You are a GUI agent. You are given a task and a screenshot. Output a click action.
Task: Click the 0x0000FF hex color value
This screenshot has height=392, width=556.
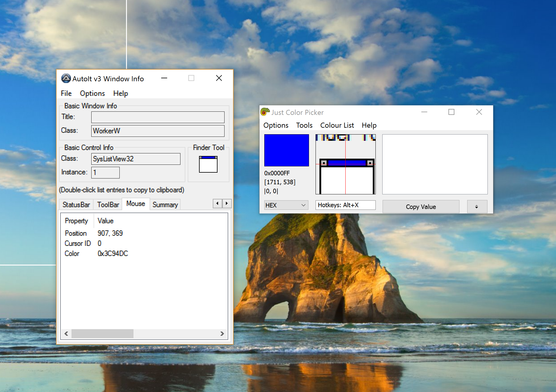click(277, 173)
